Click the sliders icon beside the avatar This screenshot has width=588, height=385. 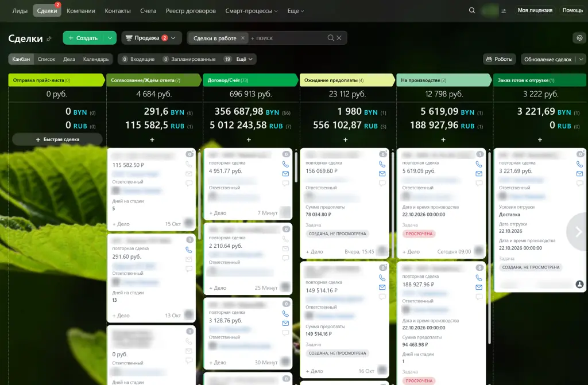pos(504,11)
